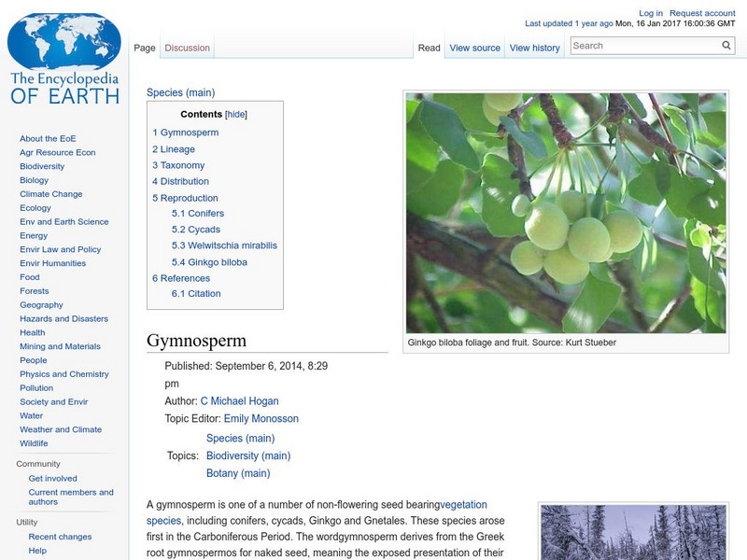747x560 pixels.
Task: Open Water sidebar link
Action: [x=31, y=415]
